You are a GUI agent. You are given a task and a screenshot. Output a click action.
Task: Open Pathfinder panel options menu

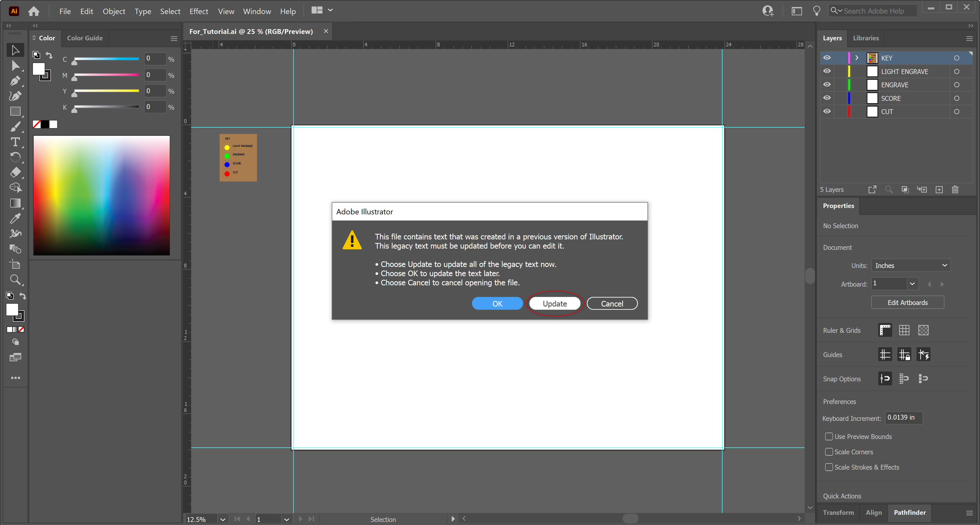point(969,513)
